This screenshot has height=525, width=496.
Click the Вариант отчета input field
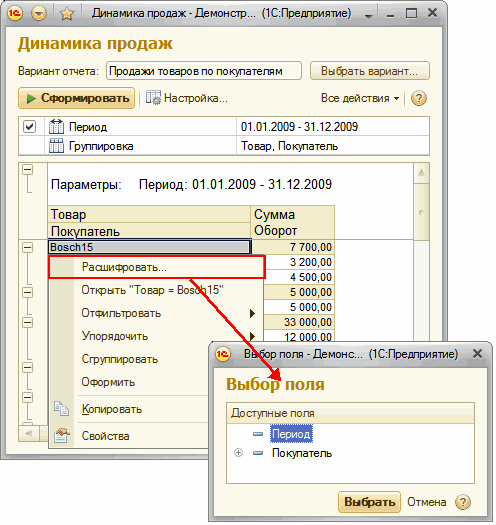[x=204, y=71]
